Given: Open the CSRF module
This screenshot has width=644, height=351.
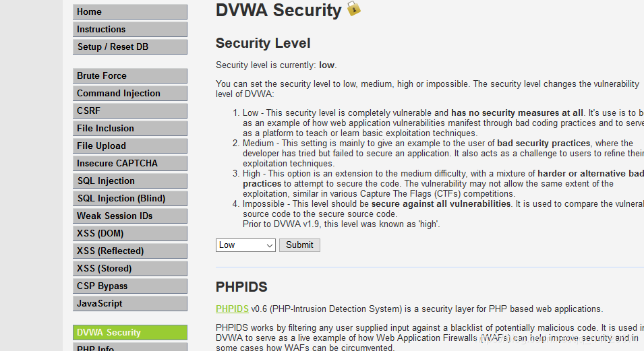Looking at the screenshot, I should (x=129, y=111).
